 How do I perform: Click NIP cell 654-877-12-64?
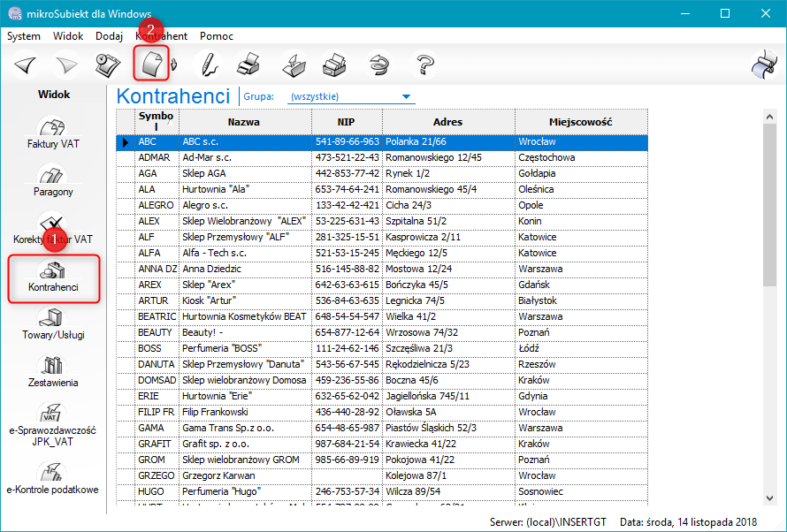(347, 332)
